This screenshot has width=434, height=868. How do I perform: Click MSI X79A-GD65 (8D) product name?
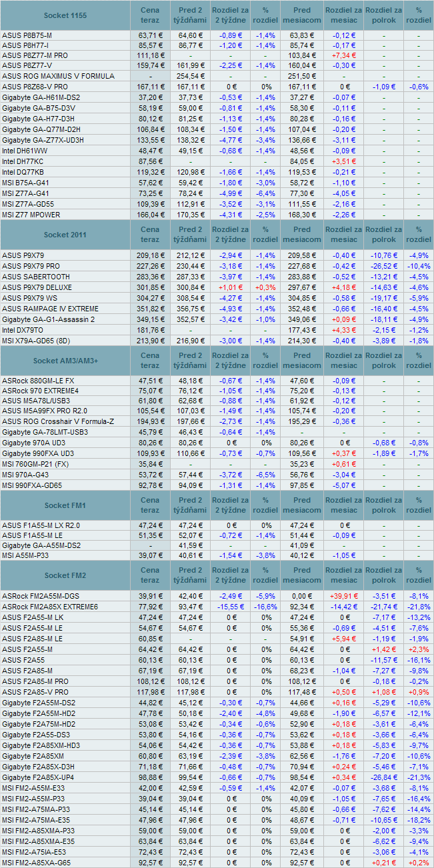[37, 341]
